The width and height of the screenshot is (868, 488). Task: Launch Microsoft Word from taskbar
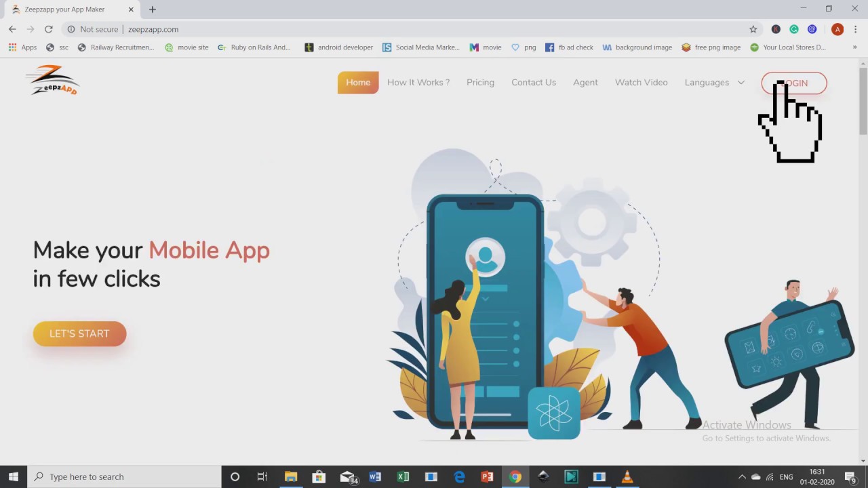[x=375, y=476]
